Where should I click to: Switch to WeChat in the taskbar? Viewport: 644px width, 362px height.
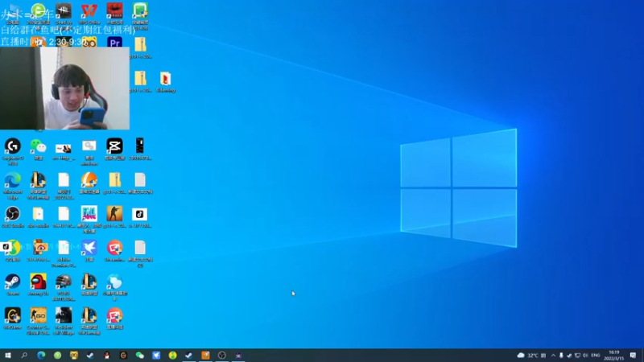pyautogui.click(x=139, y=356)
